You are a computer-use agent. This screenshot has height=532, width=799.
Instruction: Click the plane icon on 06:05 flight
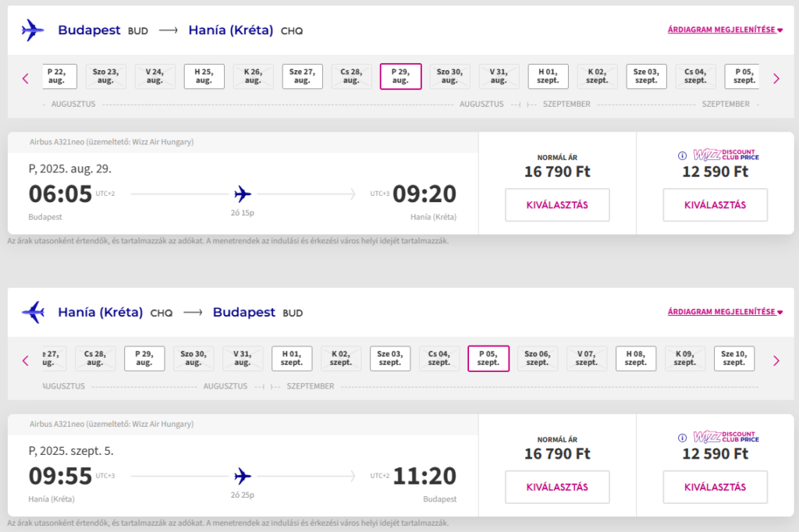243,193
